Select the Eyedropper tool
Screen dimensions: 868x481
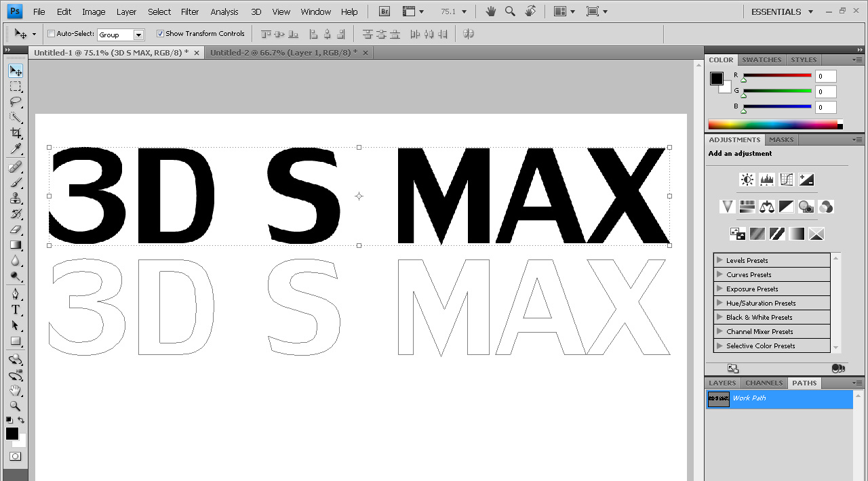coord(15,149)
